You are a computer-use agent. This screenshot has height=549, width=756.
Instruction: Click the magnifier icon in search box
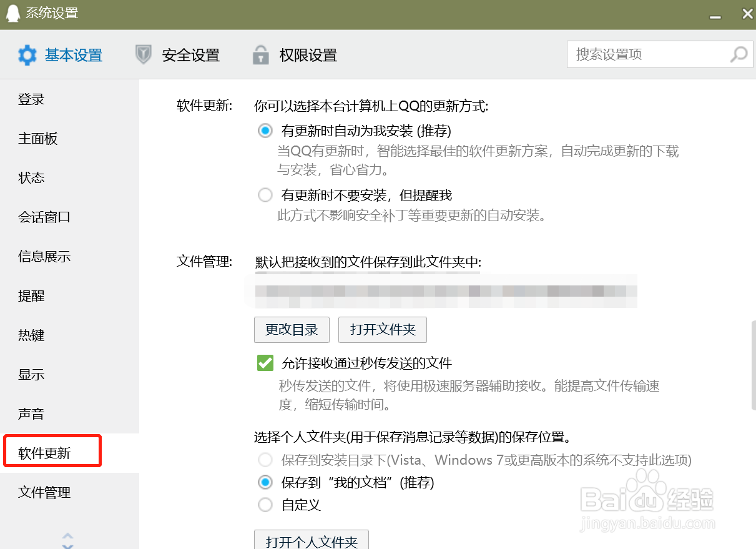pyautogui.click(x=739, y=54)
